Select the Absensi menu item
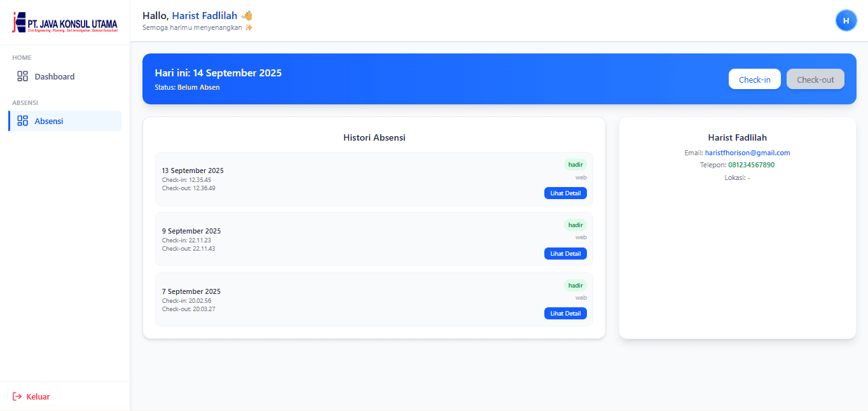The height and width of the screenshot is (411, 868). [49, 121]
